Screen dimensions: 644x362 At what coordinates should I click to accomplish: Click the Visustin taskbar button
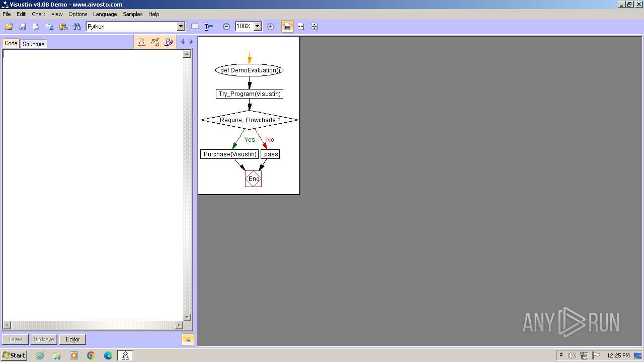(125, 355)
